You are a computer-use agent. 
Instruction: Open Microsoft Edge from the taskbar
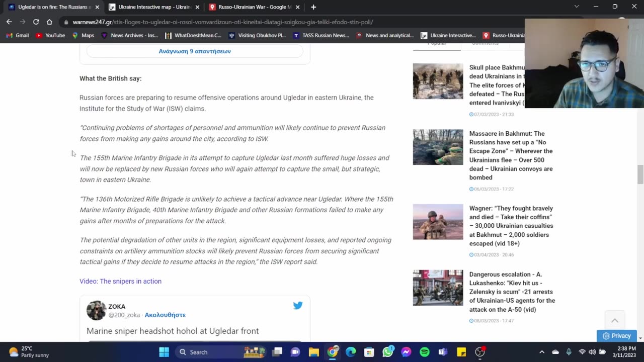tap(351, 352)
